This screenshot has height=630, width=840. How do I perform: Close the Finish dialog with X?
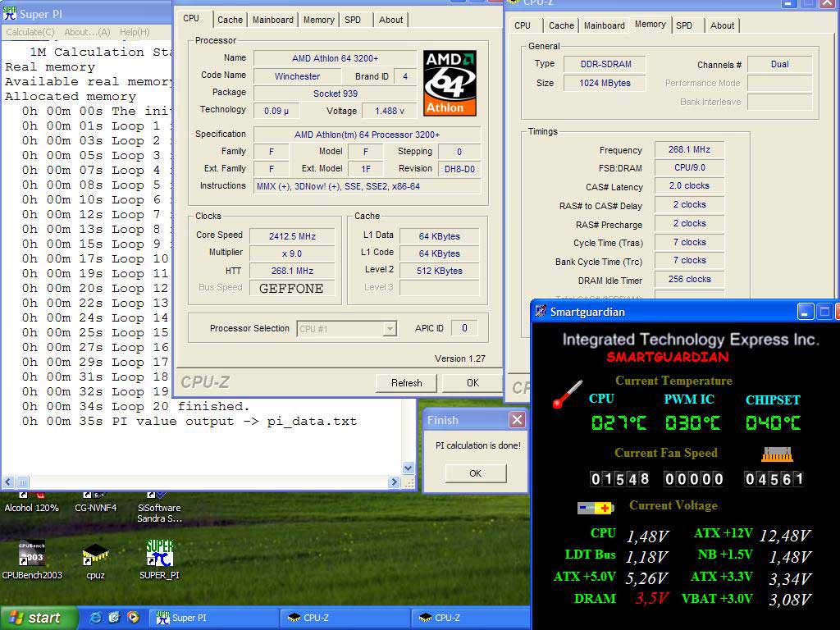(517, 420)
